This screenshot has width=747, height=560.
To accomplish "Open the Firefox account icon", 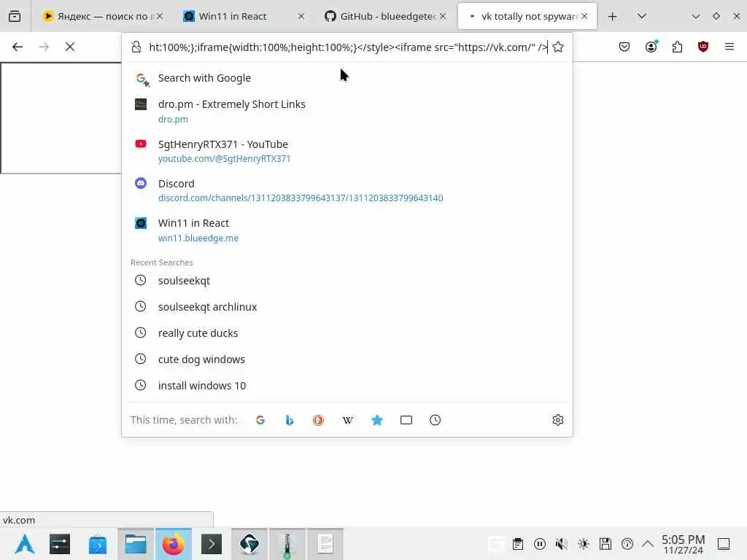I will (x=651, y=47).
